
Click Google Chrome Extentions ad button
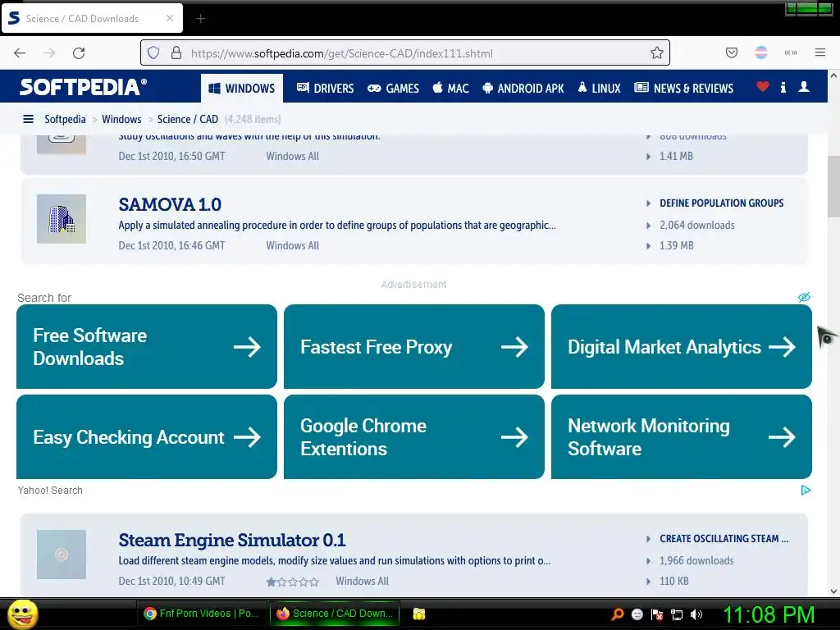pos(414,437)
